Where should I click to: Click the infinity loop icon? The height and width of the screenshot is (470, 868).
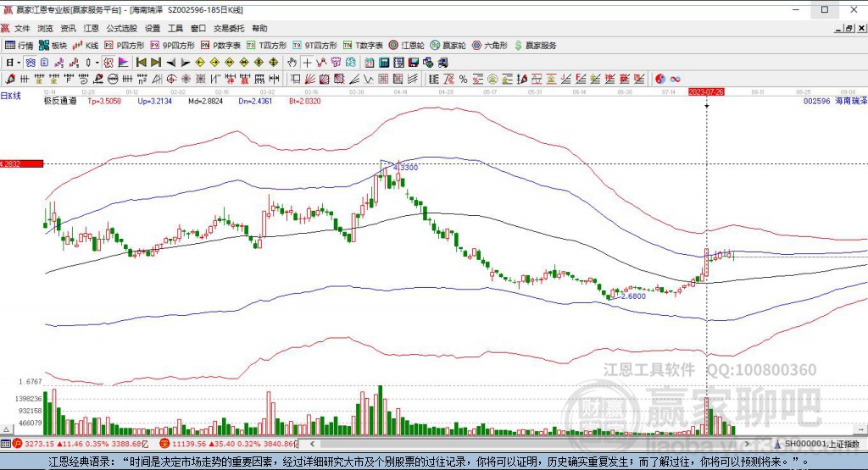click(675, 79)
